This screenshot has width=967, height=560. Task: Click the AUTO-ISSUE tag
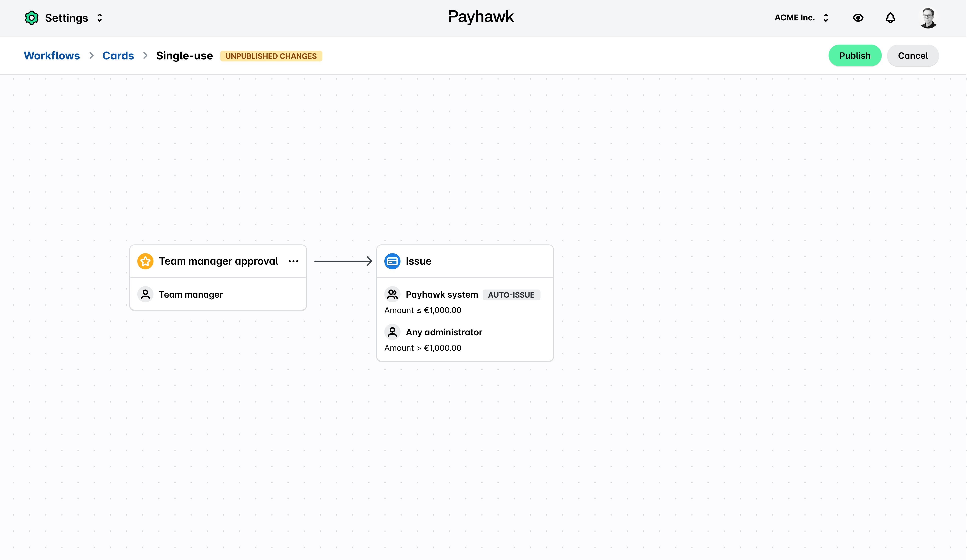[x=511, y=294]
